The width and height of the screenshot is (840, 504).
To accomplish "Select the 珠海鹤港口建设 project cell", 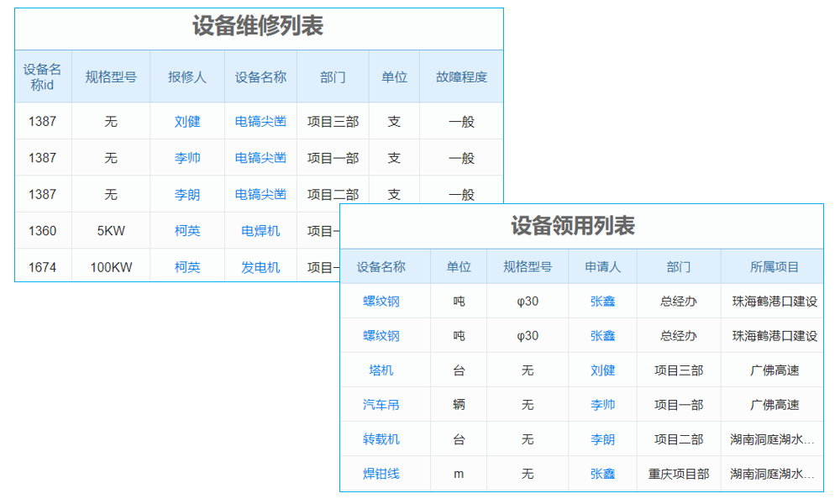I will click(x=774, y=301).
